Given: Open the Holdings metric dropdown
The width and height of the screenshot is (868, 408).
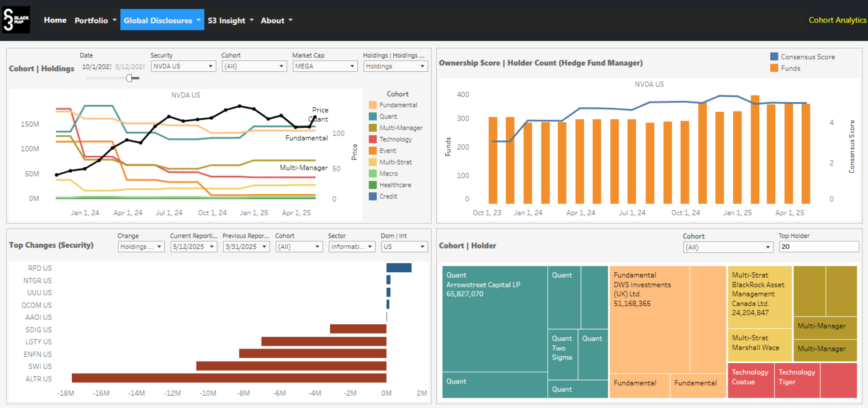Looking at the screenshot, I should coord(396,66).
